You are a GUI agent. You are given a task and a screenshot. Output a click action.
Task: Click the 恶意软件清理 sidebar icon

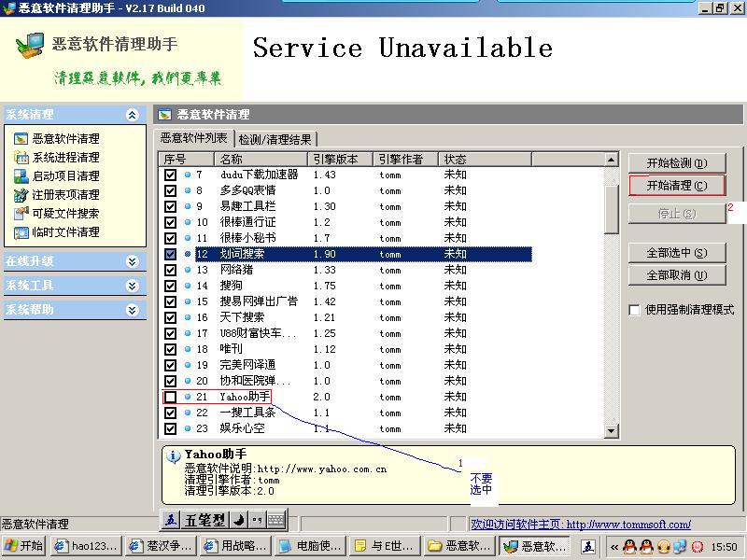point(21,139)
